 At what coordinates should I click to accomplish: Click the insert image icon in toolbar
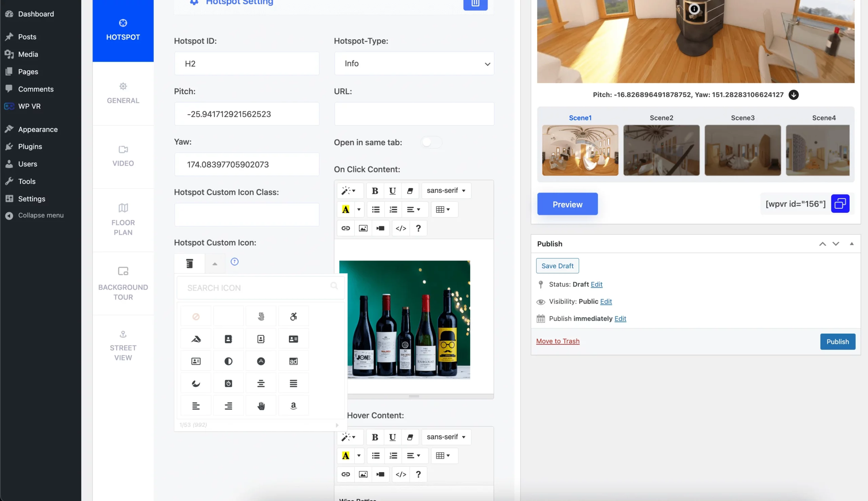click(363, 228)
